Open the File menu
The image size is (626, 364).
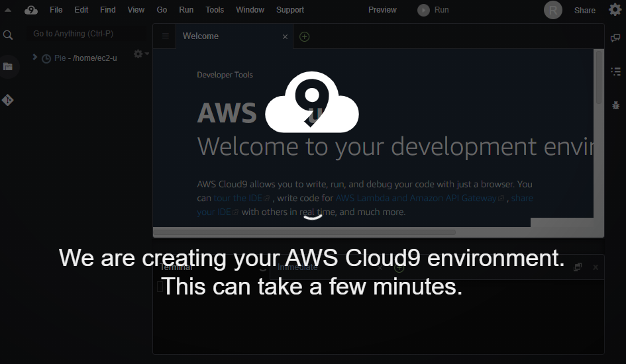pyautogui.click(x=56, y=9)
